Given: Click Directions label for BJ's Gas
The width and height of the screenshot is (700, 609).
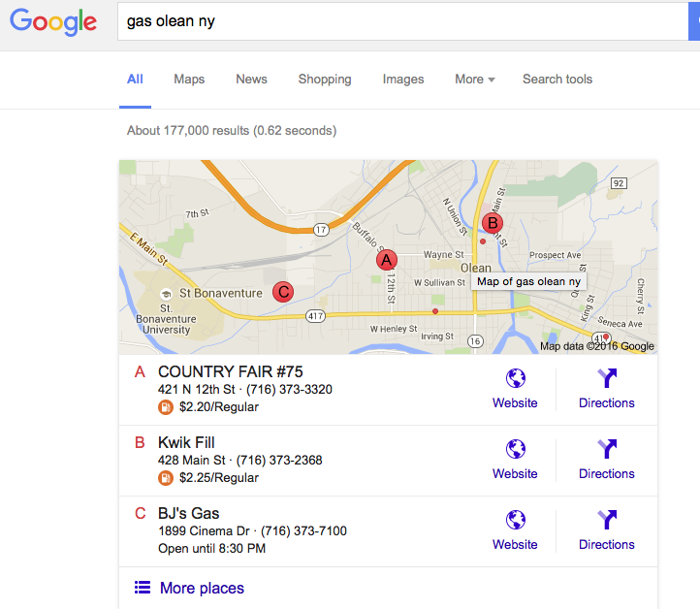Looking at the screenshot, I should [x=606, y=544].
